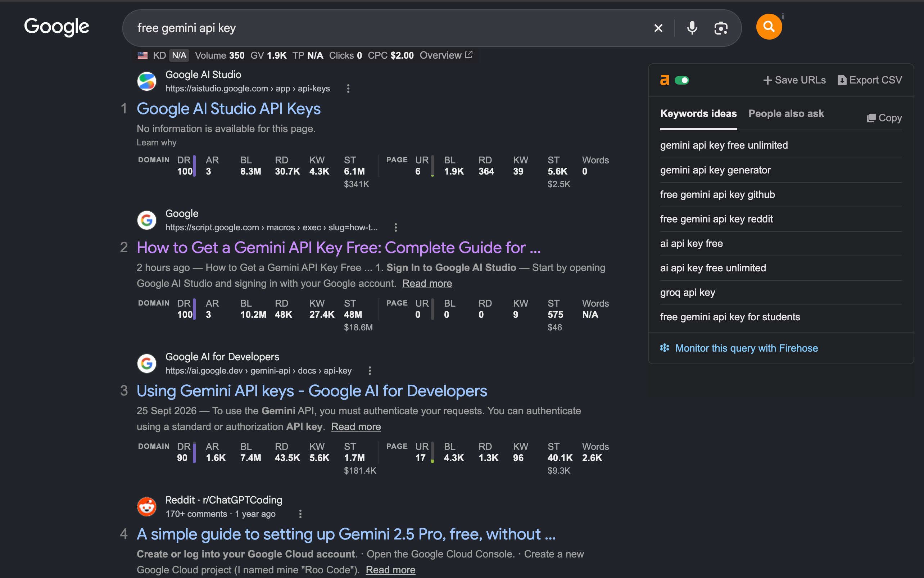
Task: Select keyword 'gemini api key generator'
Action: click(715, 170)
